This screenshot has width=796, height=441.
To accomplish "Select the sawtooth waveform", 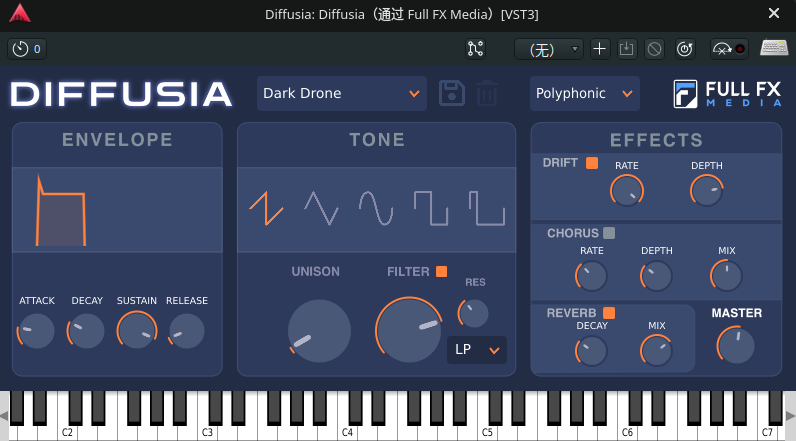I will click(267, 208).
